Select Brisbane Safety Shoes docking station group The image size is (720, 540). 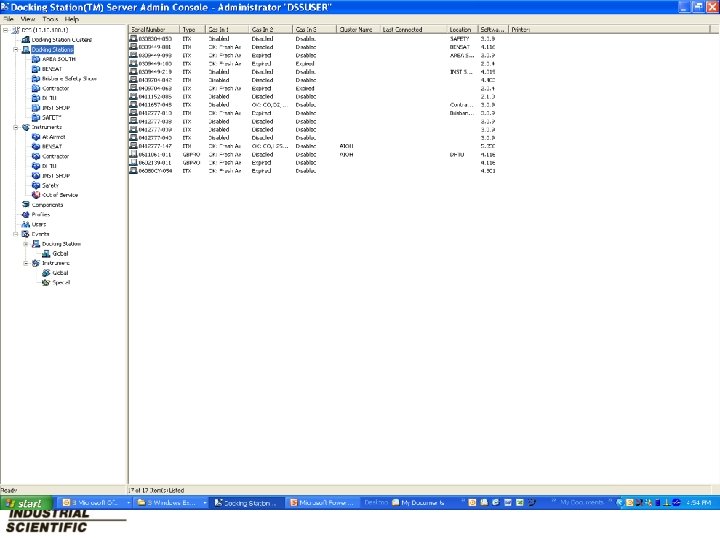pyautogui.click(x=69, y=79)
